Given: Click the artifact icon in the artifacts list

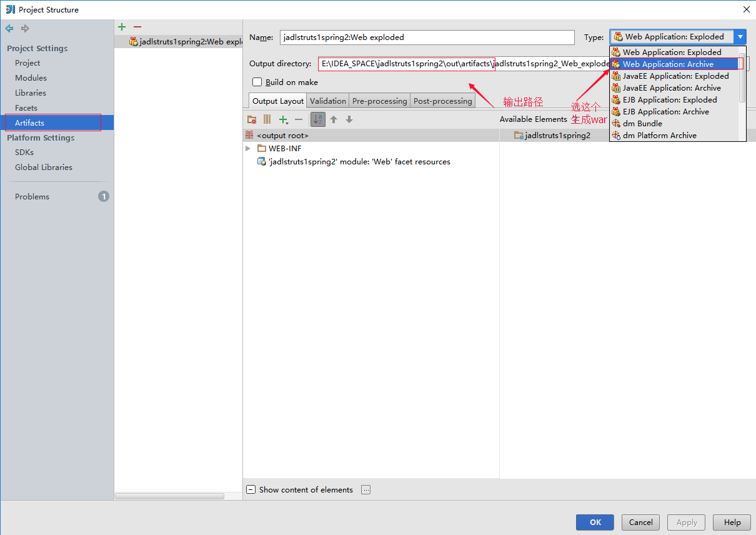Looking at the screenshot, I should click(134, 42).
